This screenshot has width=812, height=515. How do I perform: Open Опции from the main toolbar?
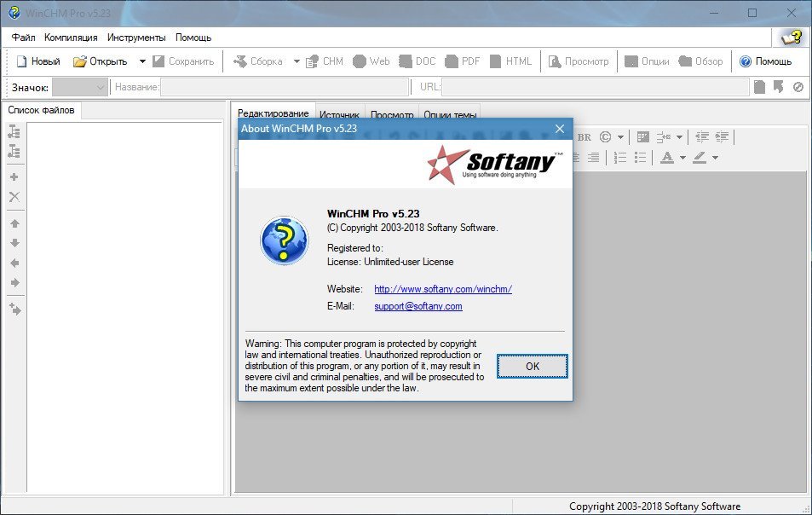[647, 61]
